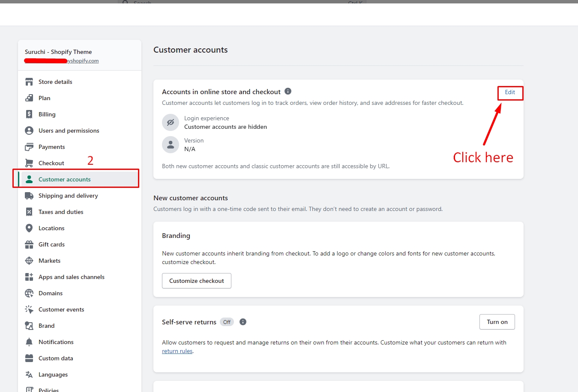Open the Customer accounts settings menu item

click(x=64, y=179)
